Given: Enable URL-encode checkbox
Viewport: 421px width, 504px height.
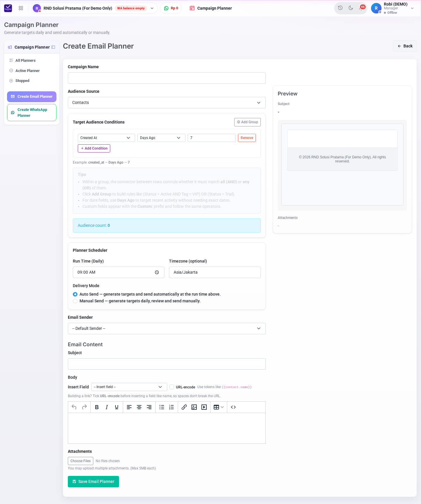Looking at the screenshot, I should (x=172, y=387).
